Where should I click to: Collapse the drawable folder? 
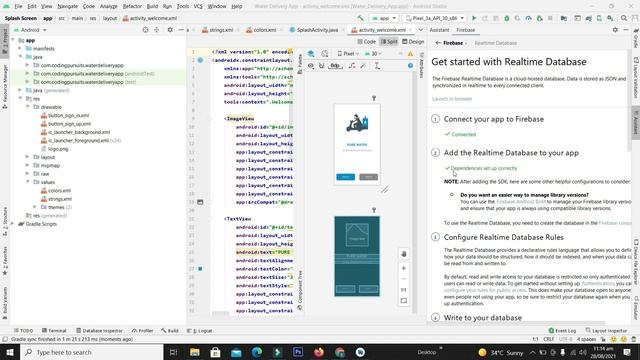click(28, 107)
